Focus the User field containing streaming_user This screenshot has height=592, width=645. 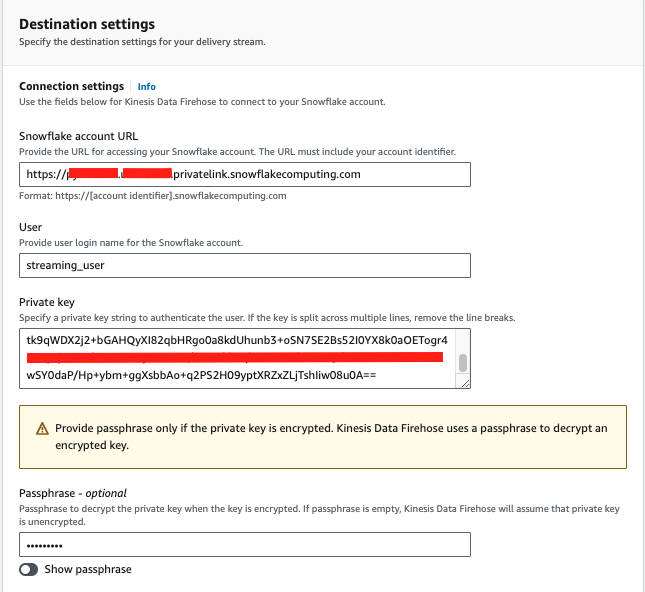[x=244, y=265]
